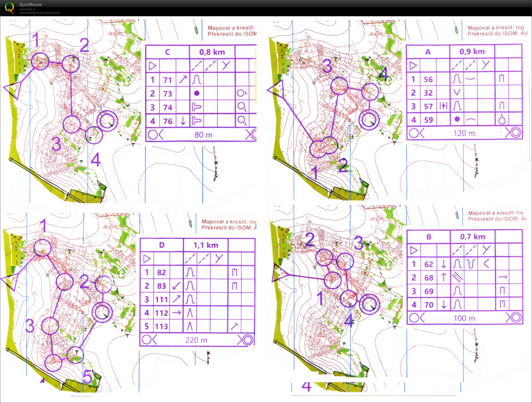Click control code 62 in course B

click(x=429, y=264)
